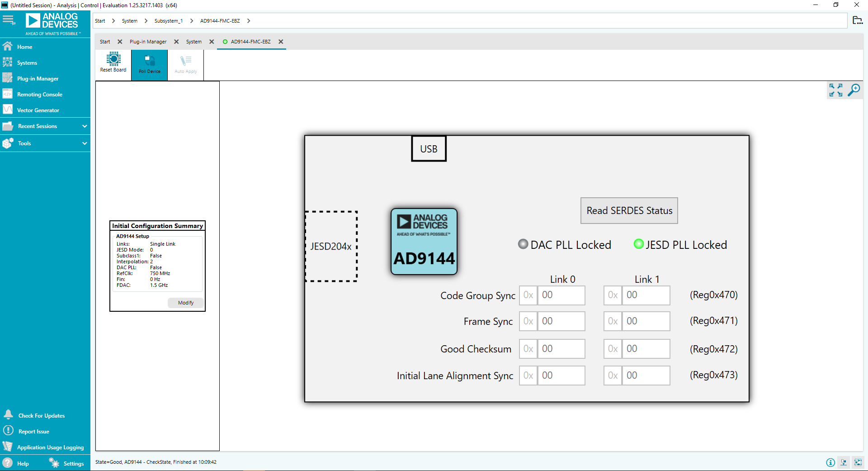Image resolution: width=868 pixels, height=471 pixels.
Task: Open Settings via the gear icon
Action: 54,463
